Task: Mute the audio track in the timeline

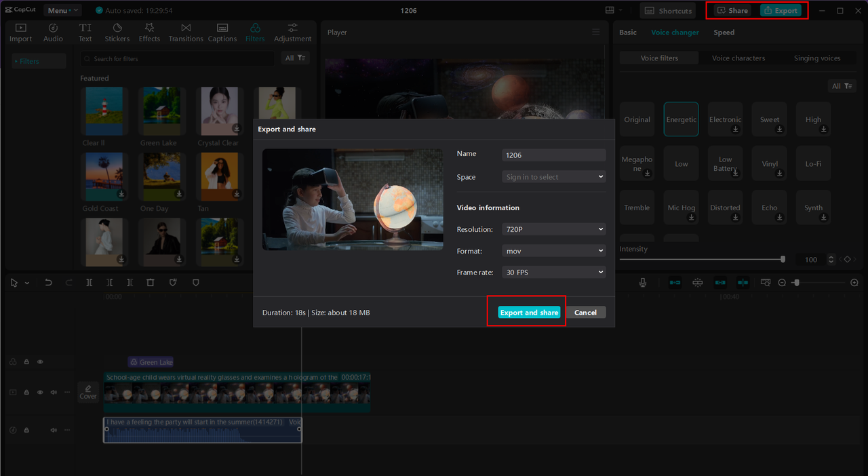Action: [x=53, y=429]
